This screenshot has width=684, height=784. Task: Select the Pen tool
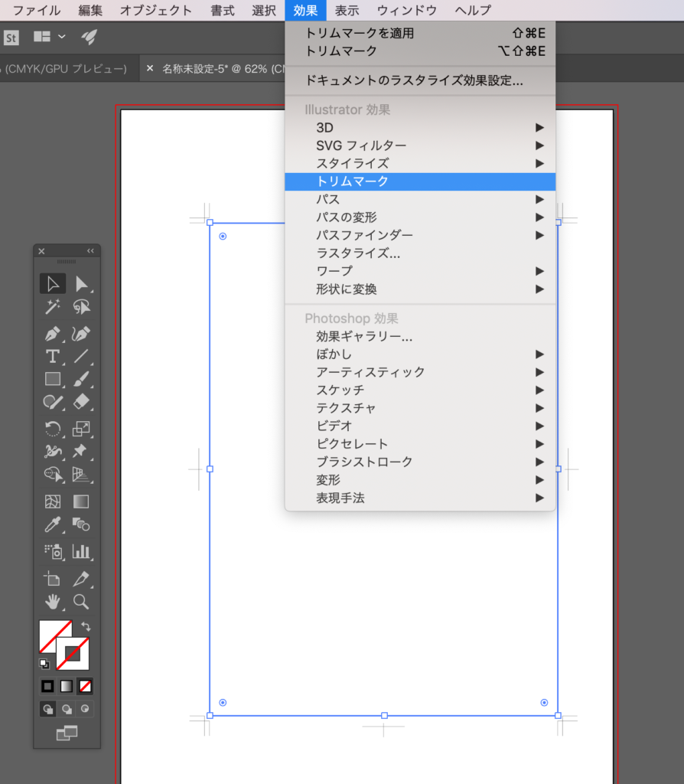pos(53,334)
